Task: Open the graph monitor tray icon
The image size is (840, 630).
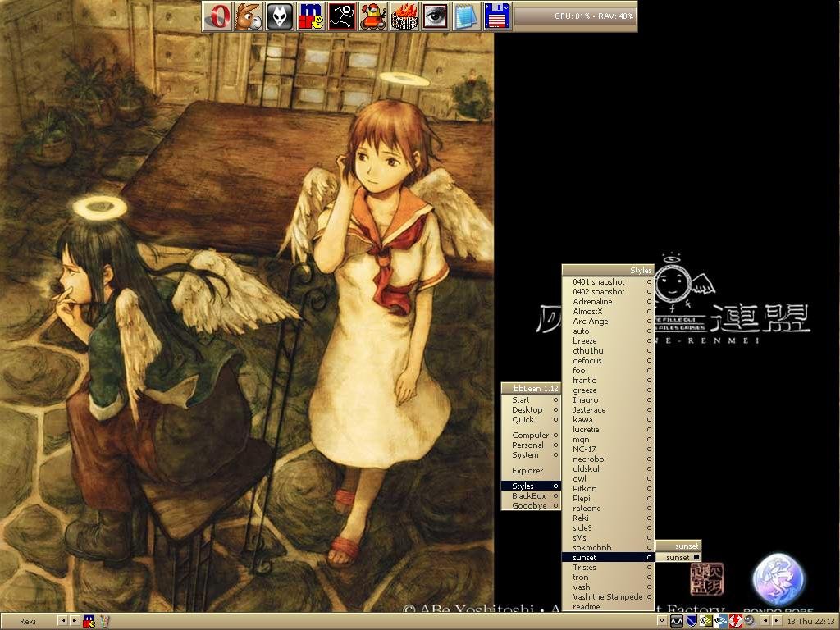Action: pyautogui.click(x=677, y=621)
